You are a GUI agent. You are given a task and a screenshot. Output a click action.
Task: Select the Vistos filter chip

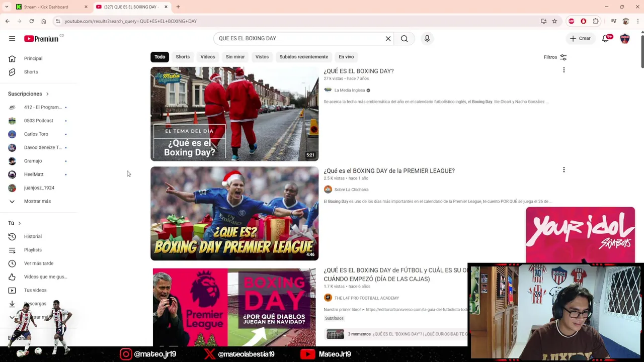pyautogui.click(x=262, y=57)
